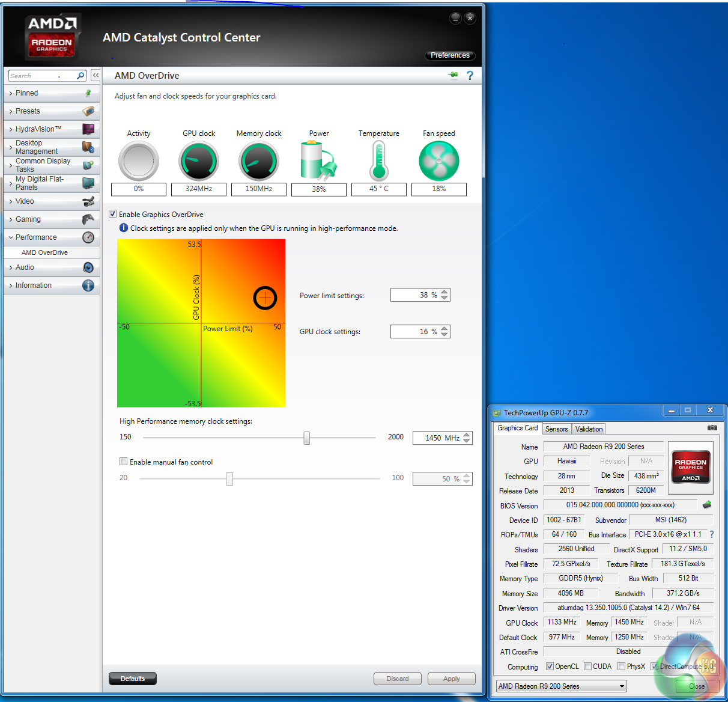Click the Audio speaker icon

tap(88, 267)
